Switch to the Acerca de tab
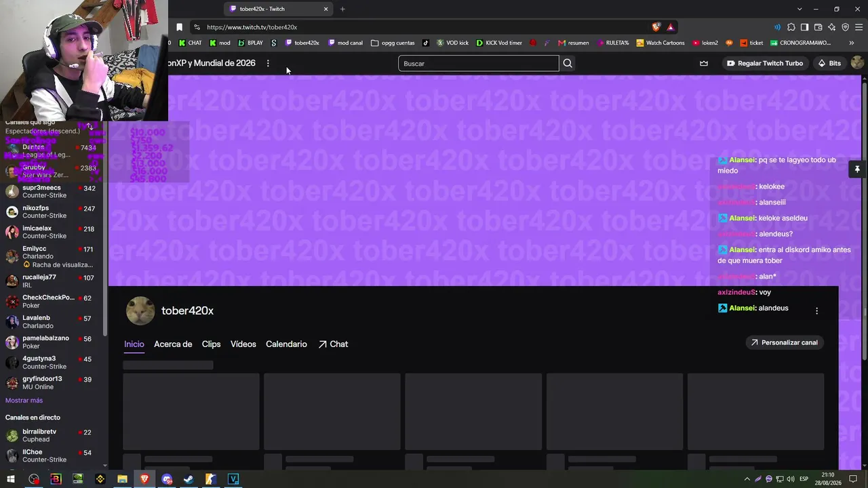 (173, 344)
